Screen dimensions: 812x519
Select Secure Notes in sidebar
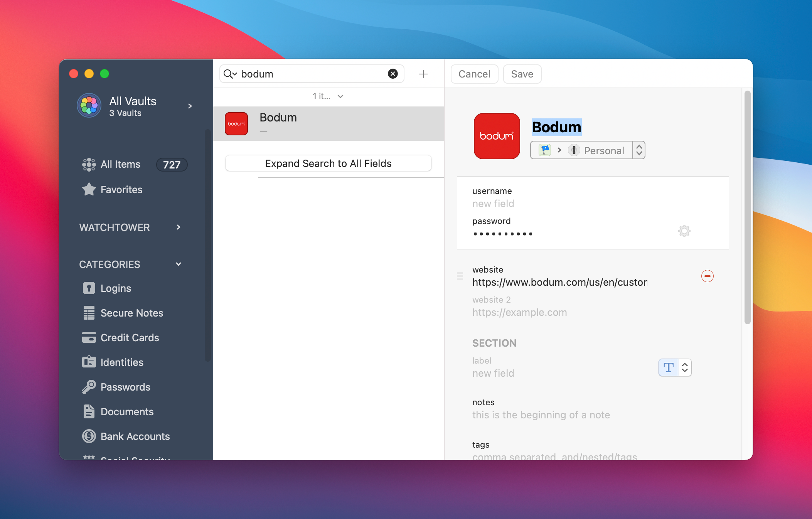pyautogui.click(x=131, y=313)
